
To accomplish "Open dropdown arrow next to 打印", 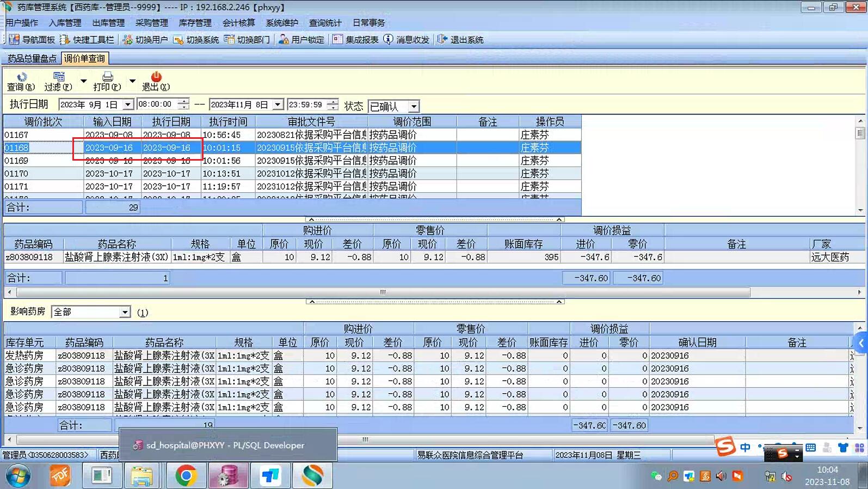I will point(132,81).
